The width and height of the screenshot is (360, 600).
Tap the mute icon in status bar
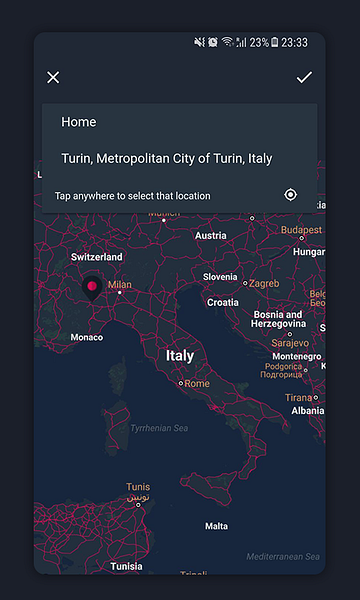click(199, 42)
